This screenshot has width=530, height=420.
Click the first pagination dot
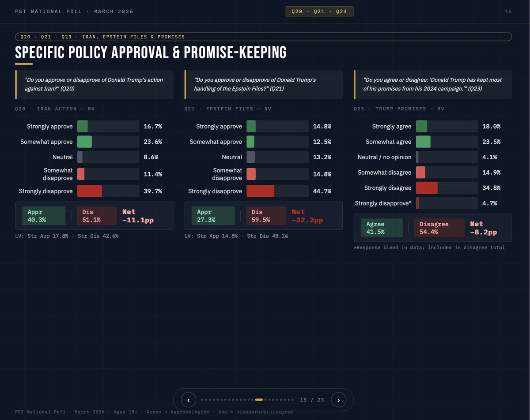pyautogui.click(x=202, y=400)
